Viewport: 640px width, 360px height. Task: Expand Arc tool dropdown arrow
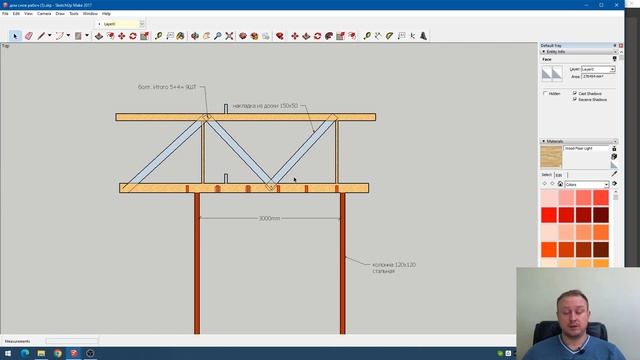tap(68, 36)
